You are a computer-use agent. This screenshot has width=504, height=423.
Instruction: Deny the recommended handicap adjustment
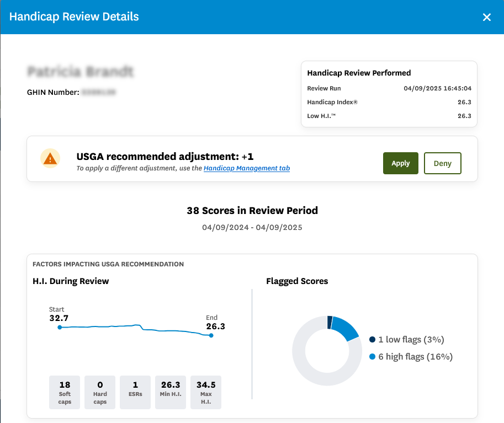tap(442, 163)
